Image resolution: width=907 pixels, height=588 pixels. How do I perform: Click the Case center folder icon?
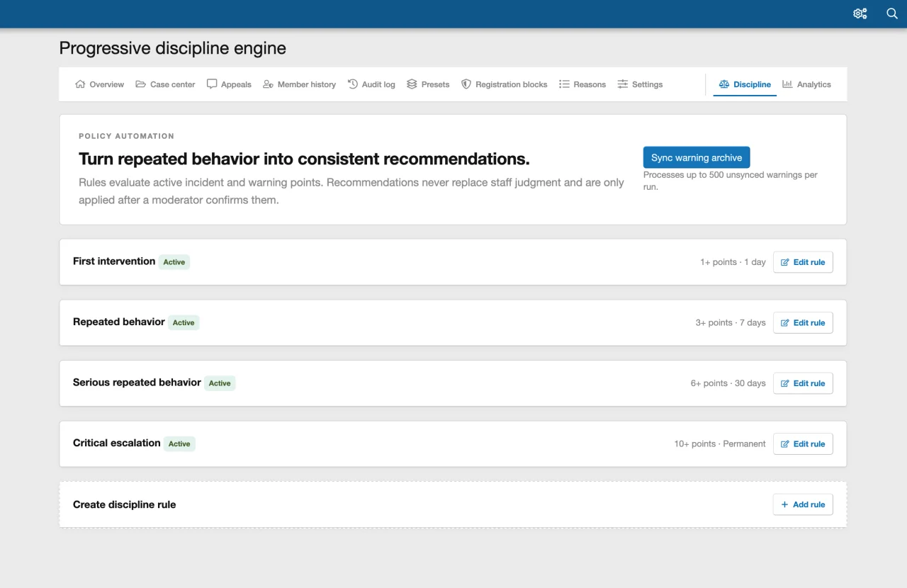tap(141, 84)
